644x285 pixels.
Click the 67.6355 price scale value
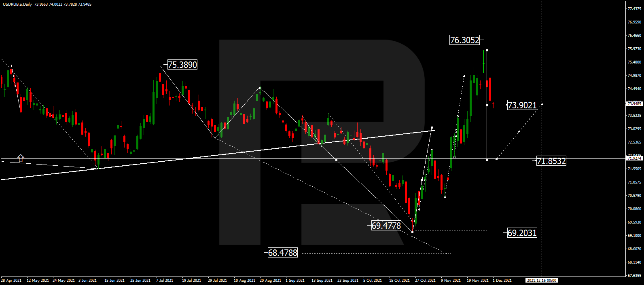coord(634,276)
